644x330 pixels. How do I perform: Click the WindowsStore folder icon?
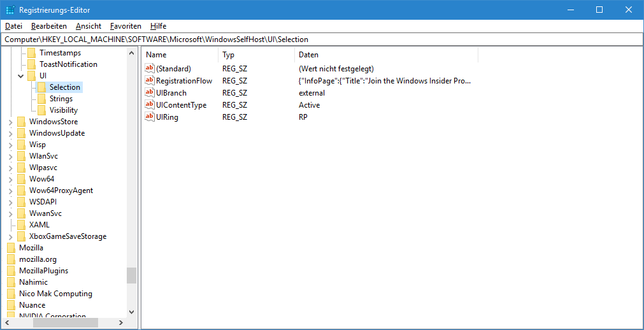pyautogui.click(x=22, y=122)
